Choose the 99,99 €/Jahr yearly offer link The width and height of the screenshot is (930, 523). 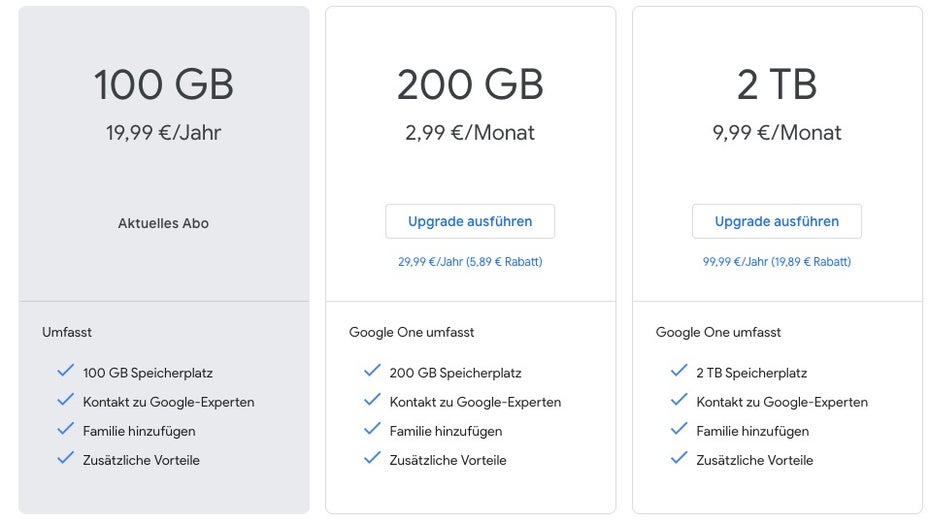pyautogui.click(x=776, y=262)
